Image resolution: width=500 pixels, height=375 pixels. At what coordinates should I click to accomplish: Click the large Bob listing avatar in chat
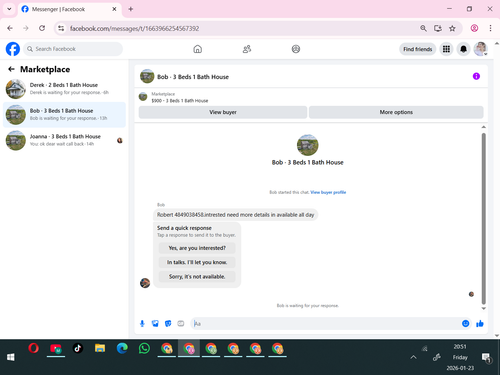(307, 145)
